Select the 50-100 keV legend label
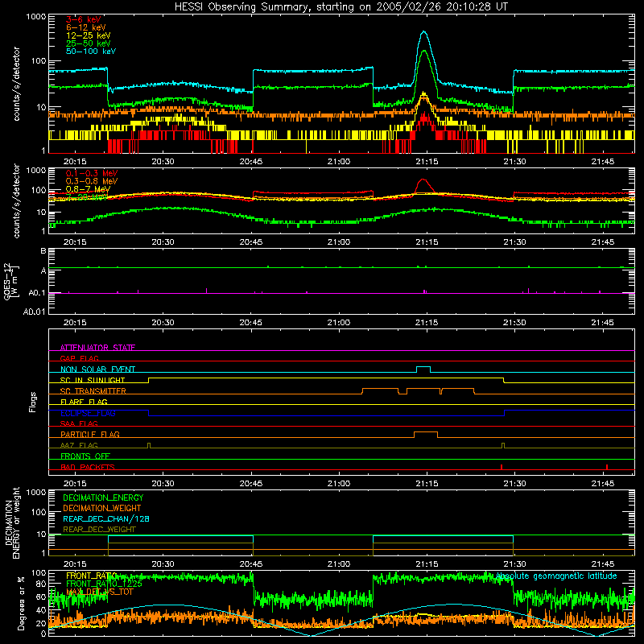 pos(91,52)
